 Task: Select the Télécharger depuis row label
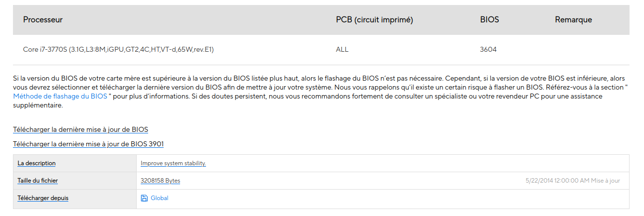(43, 198)
